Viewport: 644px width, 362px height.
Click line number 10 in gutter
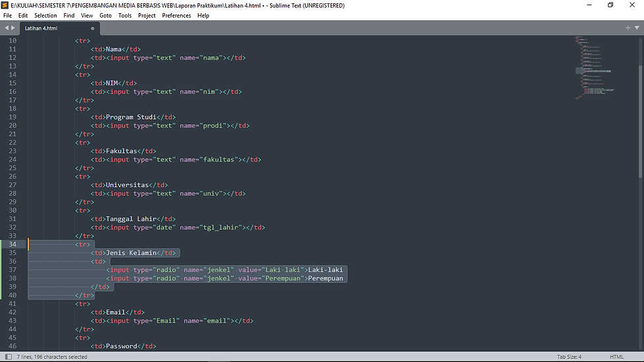point(12,41)
